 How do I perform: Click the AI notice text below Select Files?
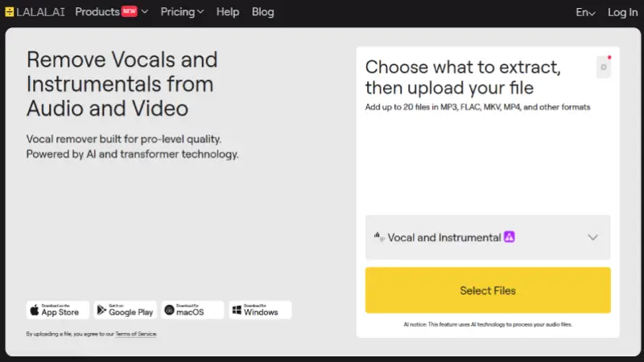tap(488, 324)
